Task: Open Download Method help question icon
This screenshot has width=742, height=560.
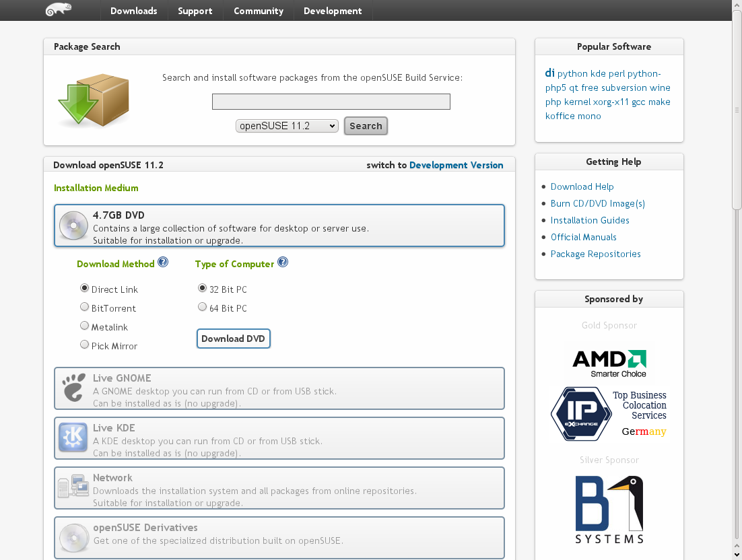Action: pos(163,262)
